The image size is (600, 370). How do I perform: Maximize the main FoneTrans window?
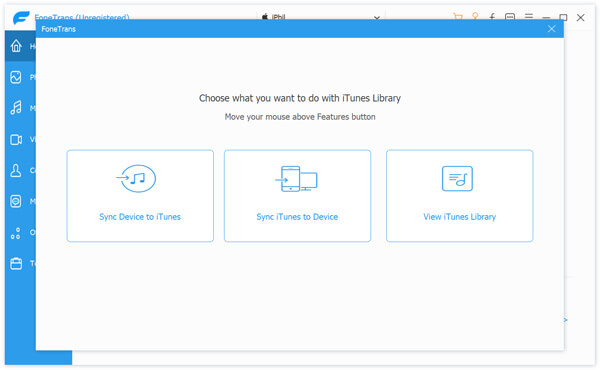click(563, 17)
